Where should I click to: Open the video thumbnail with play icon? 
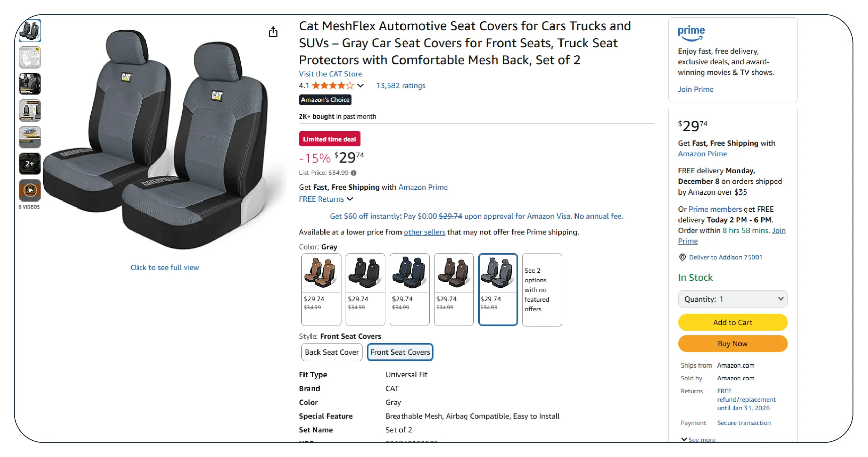(30, 190)
